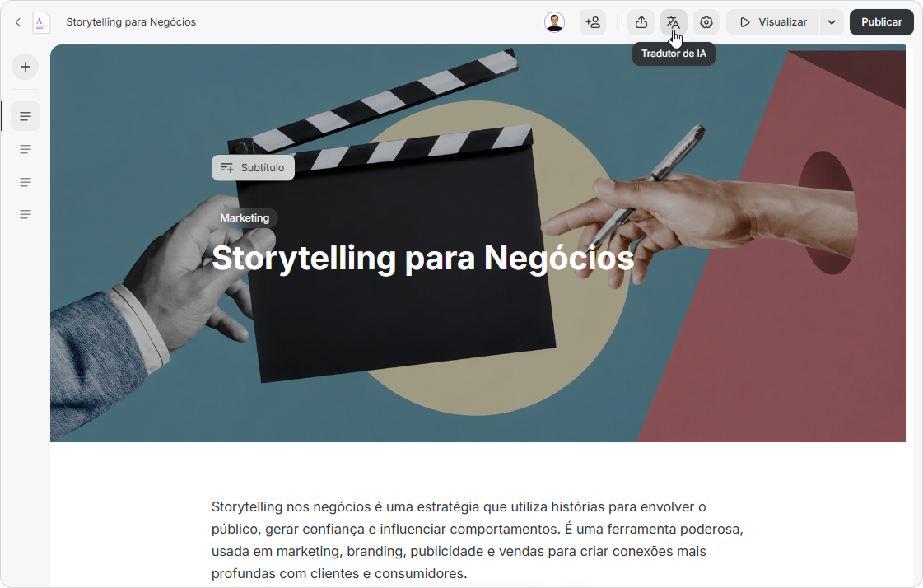The width and height of the screenshot is (923, 588).
Task: Click the Visualizar preview button
Action: point(773,22)
